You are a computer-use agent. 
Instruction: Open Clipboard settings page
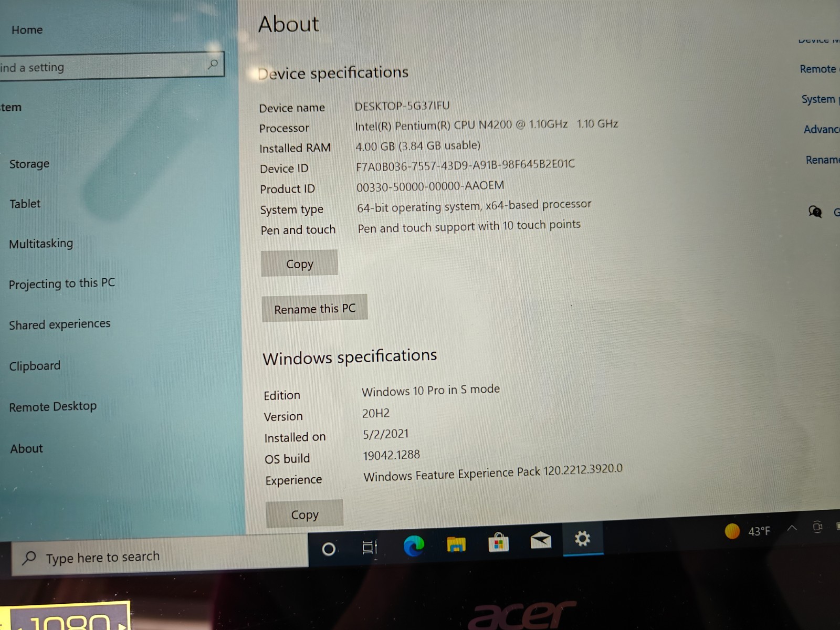[35, 366]
